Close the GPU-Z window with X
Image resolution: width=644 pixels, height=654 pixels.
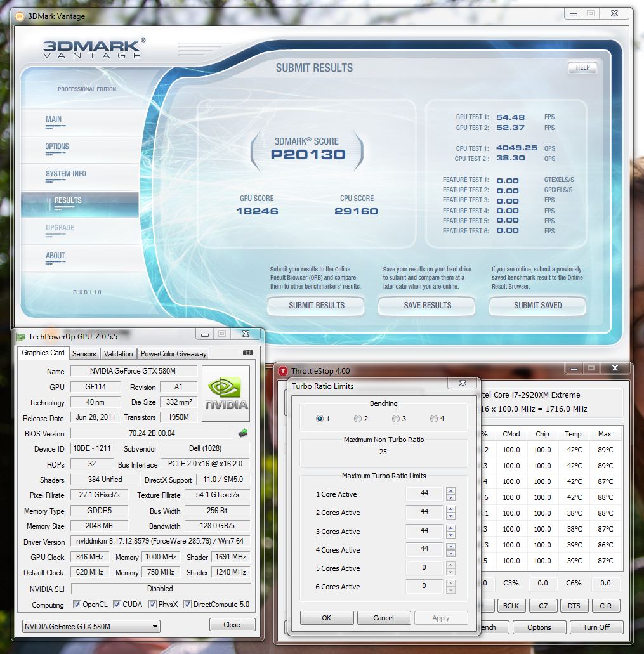point(246,334)
